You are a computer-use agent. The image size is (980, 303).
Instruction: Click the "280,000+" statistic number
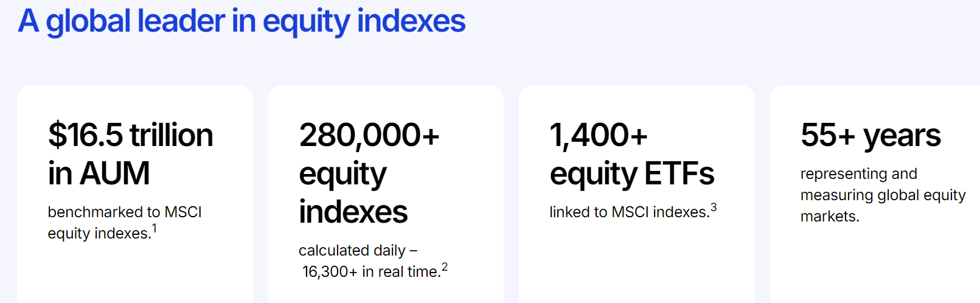coord(369,135)
